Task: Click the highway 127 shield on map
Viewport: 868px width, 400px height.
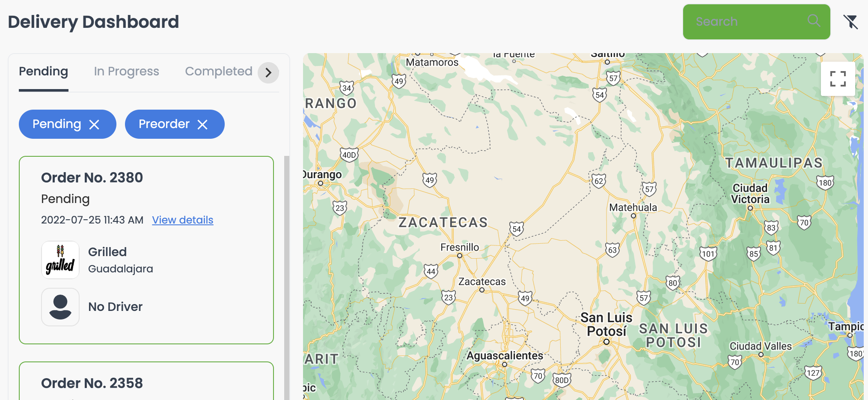Action: (x=813, y=373)
